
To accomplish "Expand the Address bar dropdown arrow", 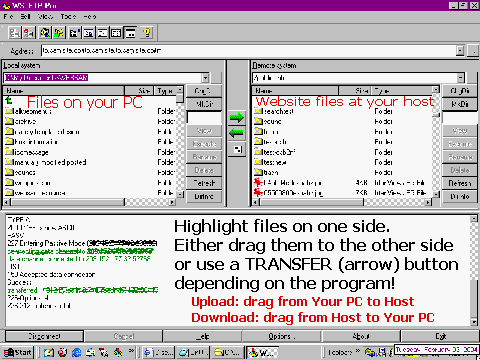I will click(460, 51).
